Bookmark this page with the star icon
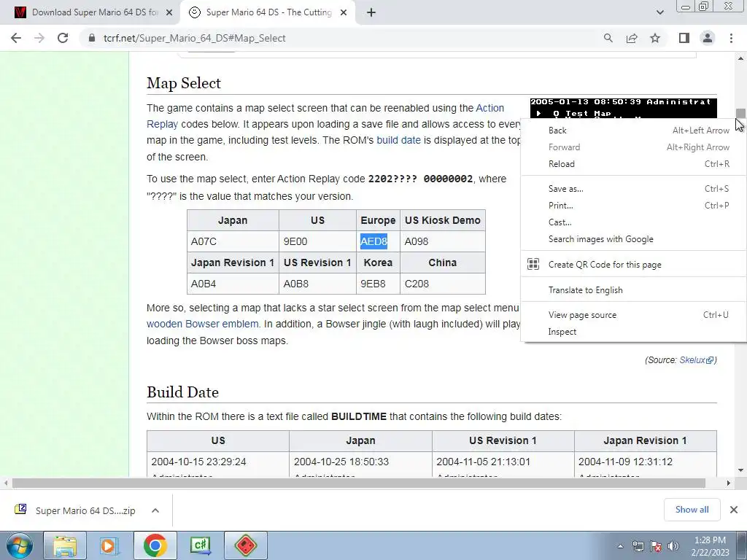Image resolution: width=747 pixels, height=560 pixels. click(x=655, y=38)
